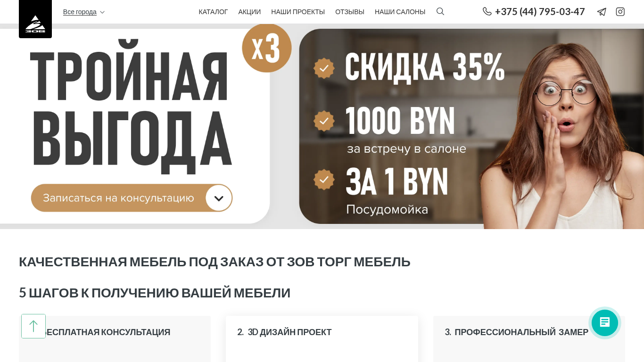Click the x3 round badge on banner
The width and height of the screenshot is (644, 362).
click(267, 48)
